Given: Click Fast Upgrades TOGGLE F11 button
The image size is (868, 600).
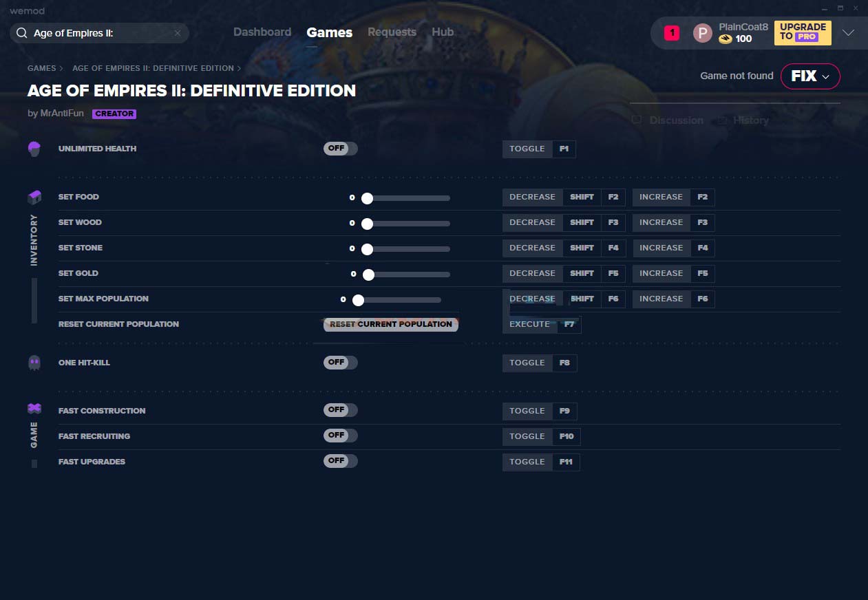Looking at the screenshot, I should (541, 462).
